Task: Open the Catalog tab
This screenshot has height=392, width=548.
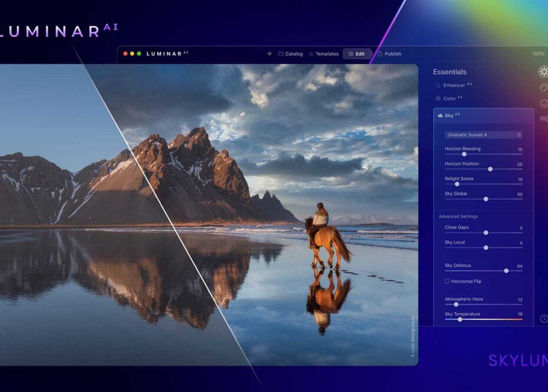Action: (290, 54)
